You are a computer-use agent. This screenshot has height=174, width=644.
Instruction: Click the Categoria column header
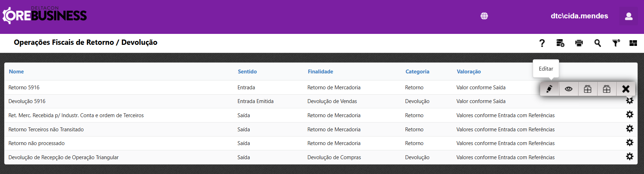pyautogui.click(x=417, y=72)
